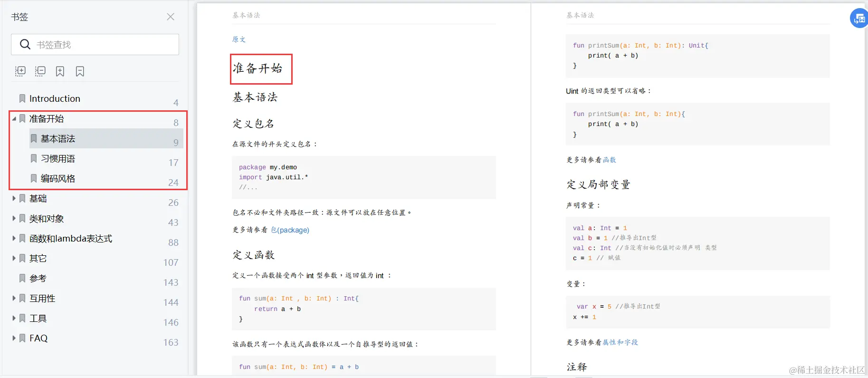Follow the 属性和字段 link

coord(620,342)
